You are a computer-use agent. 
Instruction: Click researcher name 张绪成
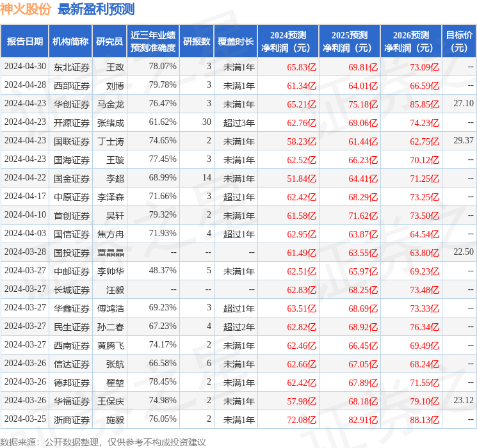(111, 123)
